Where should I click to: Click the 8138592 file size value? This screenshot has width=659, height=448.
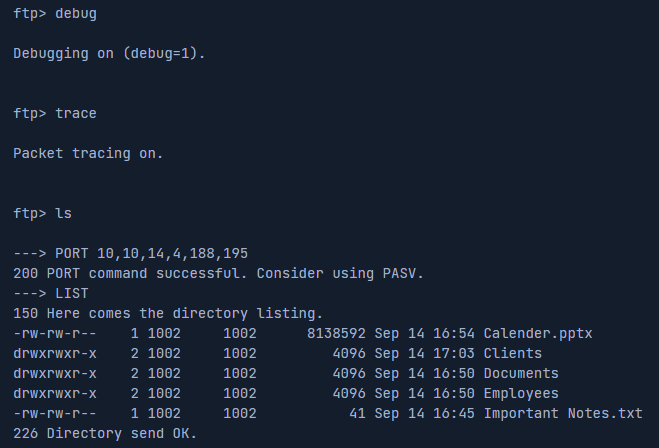pos(336,333)
